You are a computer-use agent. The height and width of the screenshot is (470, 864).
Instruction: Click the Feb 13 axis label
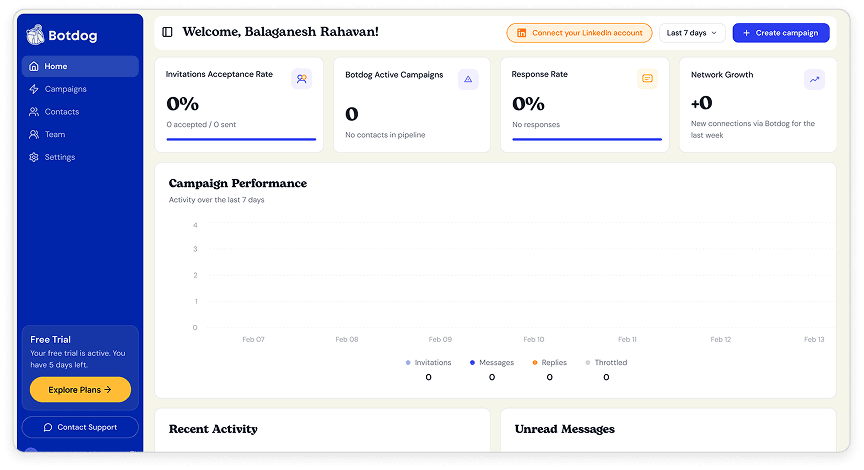(814, 339)
